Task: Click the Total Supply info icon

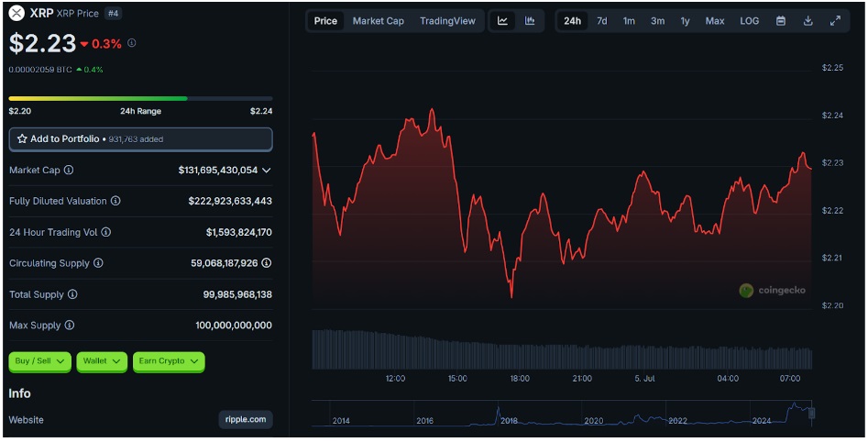Action: pos(72,294)
